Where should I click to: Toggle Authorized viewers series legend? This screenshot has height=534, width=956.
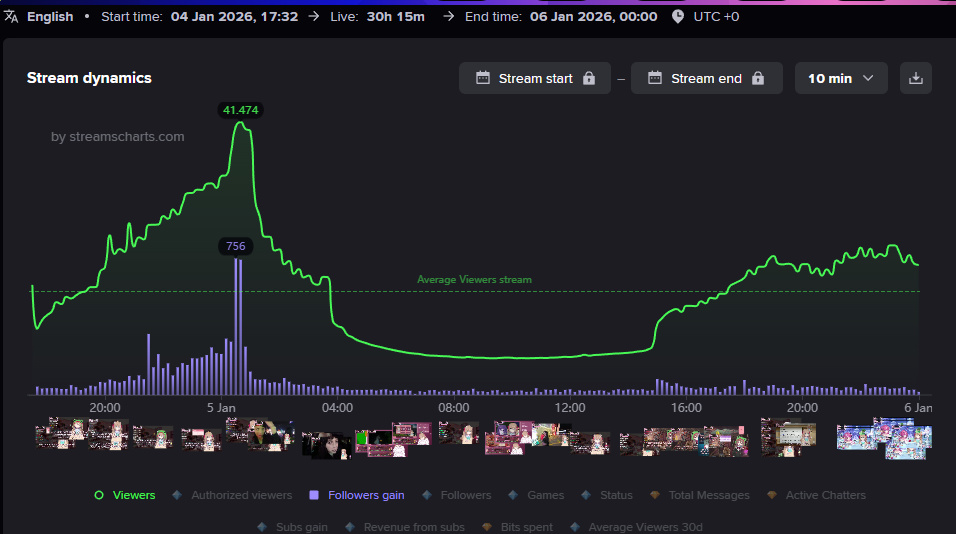click(232, 495)
